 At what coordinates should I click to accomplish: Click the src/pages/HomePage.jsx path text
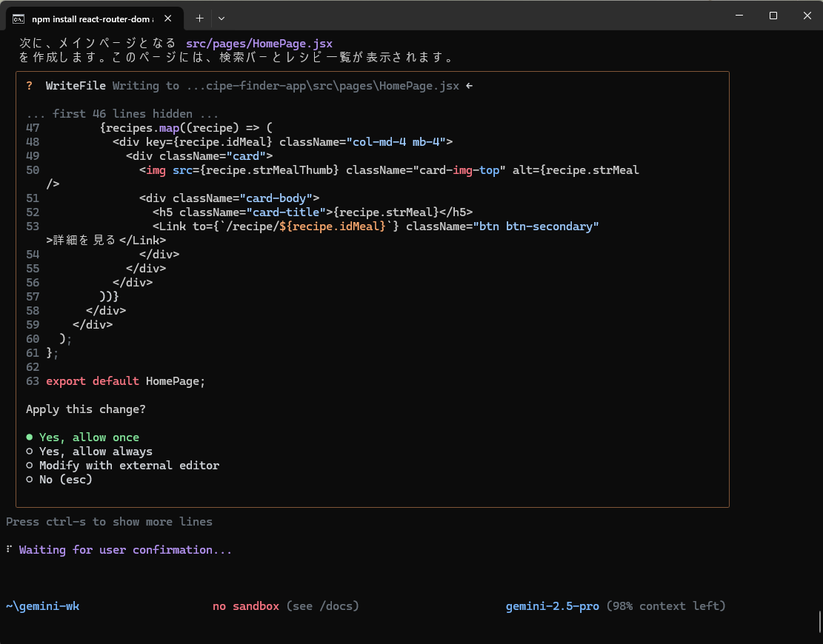tap(259, 44)
